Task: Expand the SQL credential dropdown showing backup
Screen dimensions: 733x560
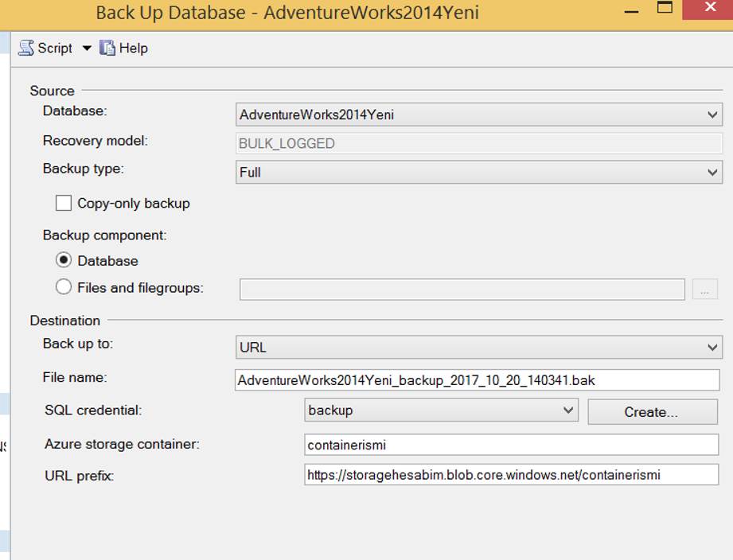Action: pyautogui.click(x=441, y=410)
